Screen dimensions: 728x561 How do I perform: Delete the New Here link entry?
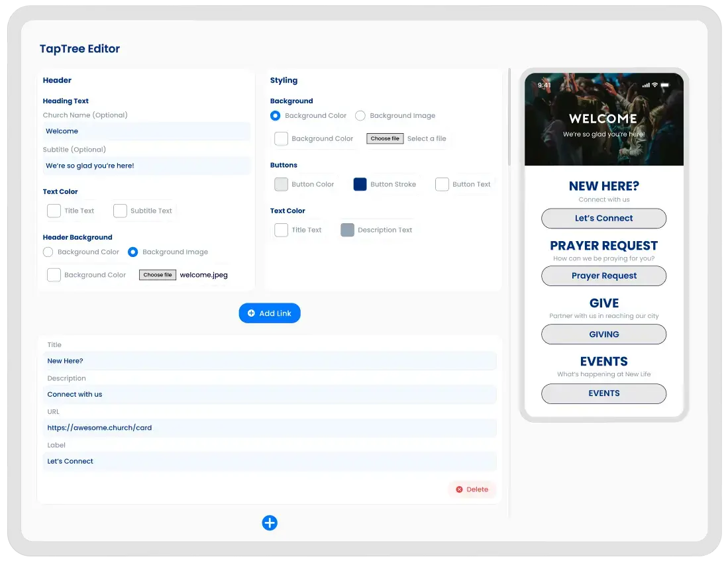(x=472, y=489)
